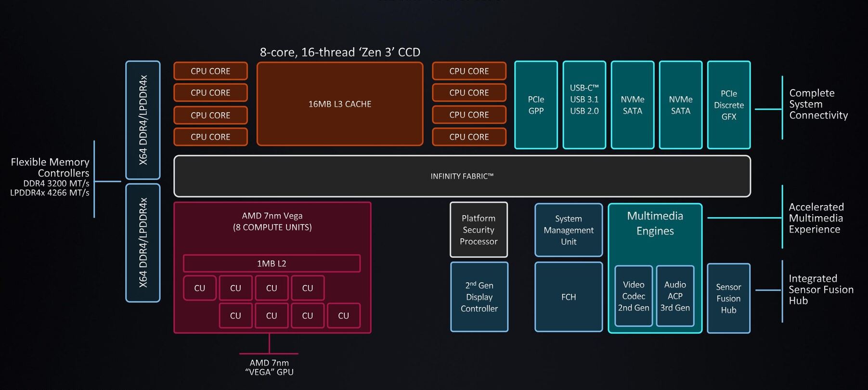
Task: Click the '(8 COMPUTE UNITS)' text
Action: click(x=272, y=227)
